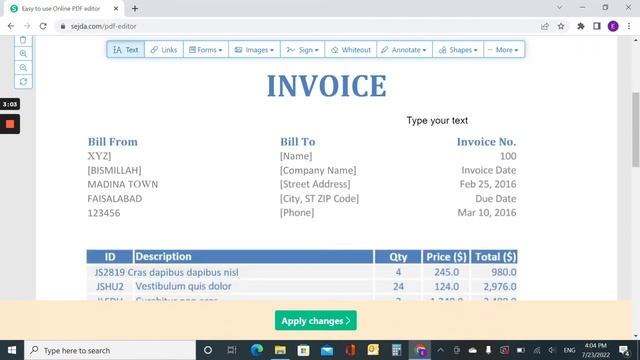Show hidden system tray icons

[x=441, y=350]
